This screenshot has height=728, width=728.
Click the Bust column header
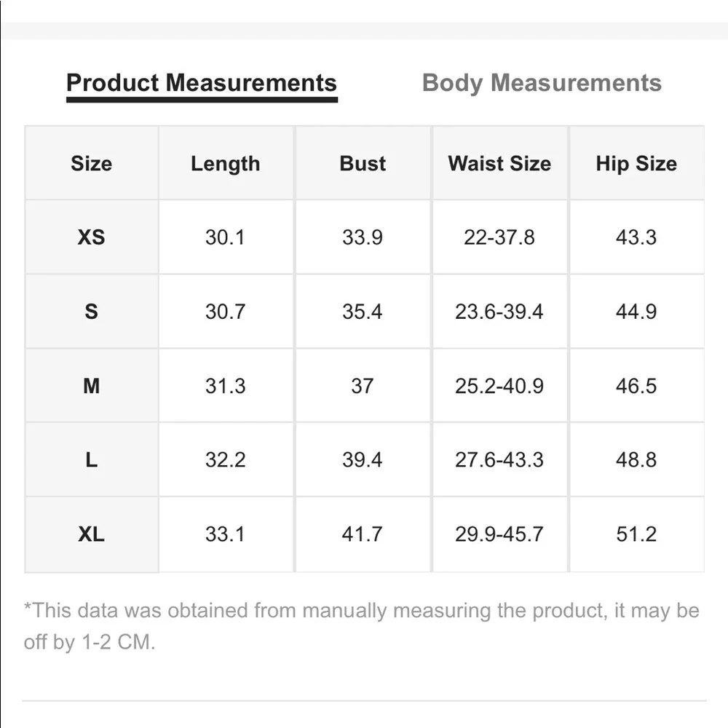pos(363,164)
